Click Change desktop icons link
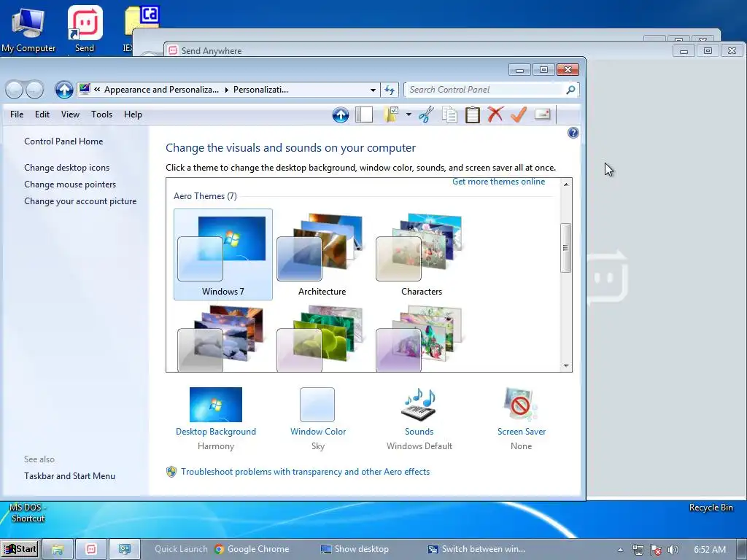 click(x=66, y=168)
